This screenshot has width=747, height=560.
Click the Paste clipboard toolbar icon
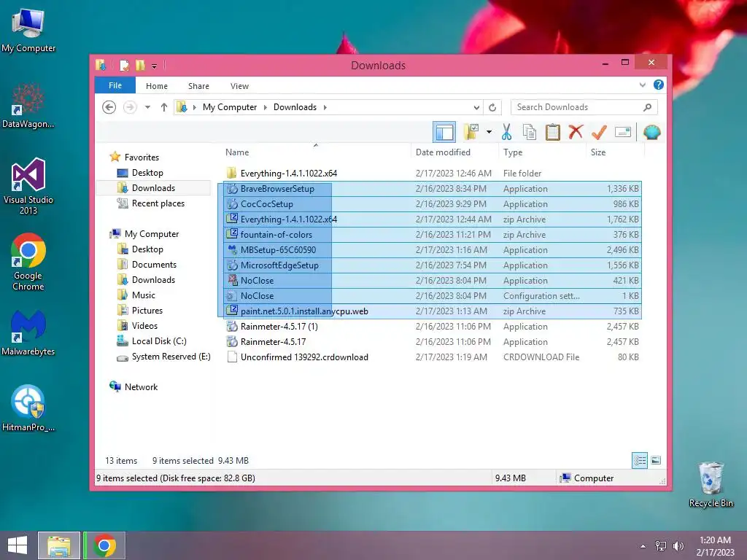pos(553,132)
